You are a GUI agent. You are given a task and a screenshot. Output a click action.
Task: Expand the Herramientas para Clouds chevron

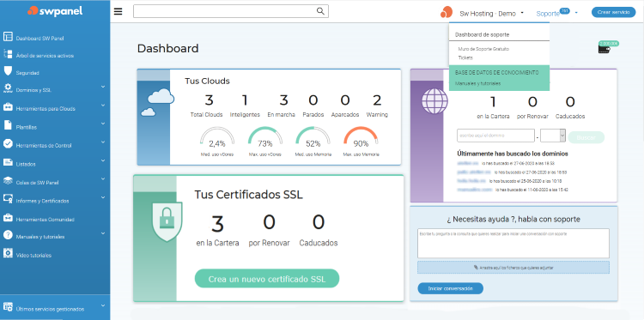click(103, 106)
